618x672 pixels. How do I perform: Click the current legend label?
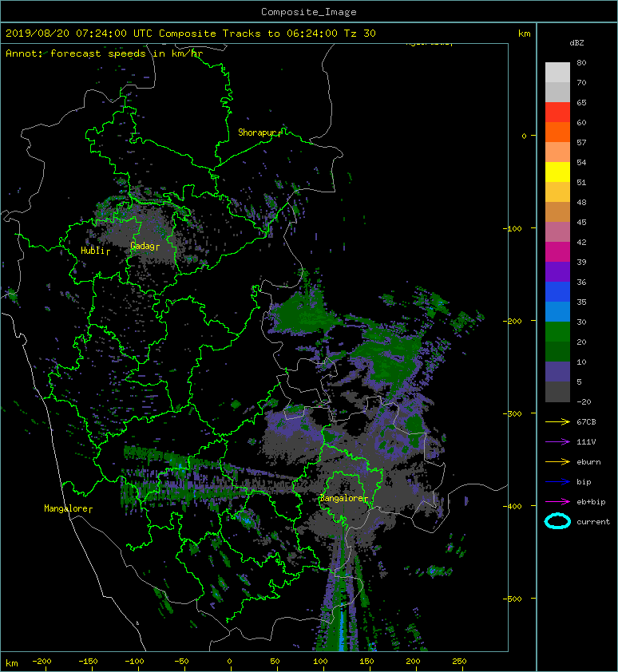pyautogui.click(x=593, y=522)
